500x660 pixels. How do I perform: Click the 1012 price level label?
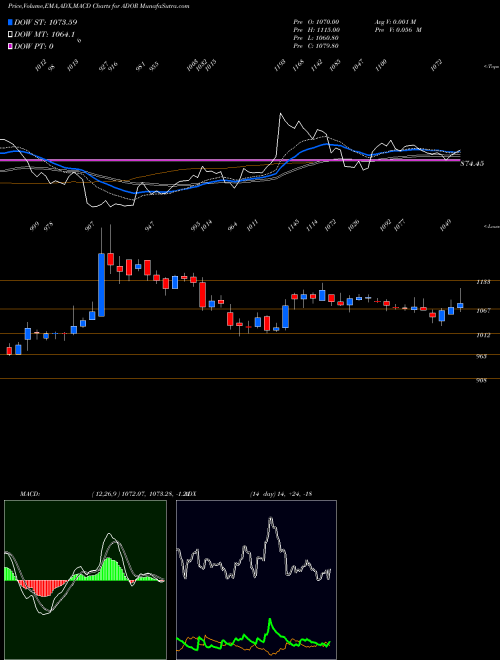point(484,335)
